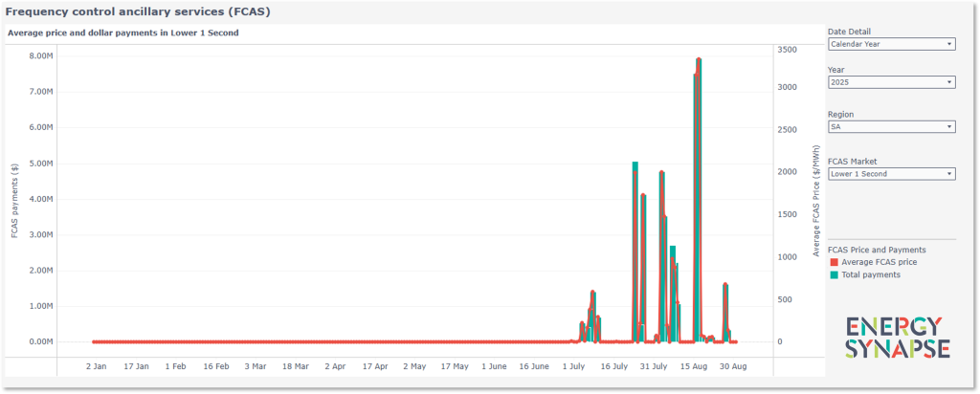Click the Frequency control ancillary services heading
This screenshot has width=980, height=394.
138,11
